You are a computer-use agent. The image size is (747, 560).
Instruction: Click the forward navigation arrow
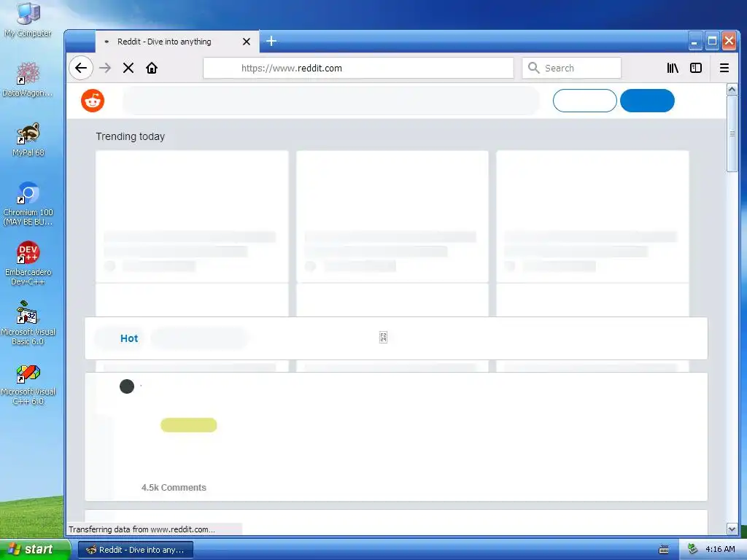105,68
